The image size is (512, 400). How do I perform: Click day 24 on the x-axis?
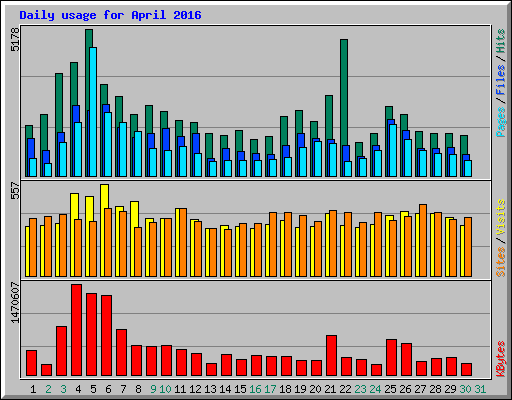(x=375, y=389)
